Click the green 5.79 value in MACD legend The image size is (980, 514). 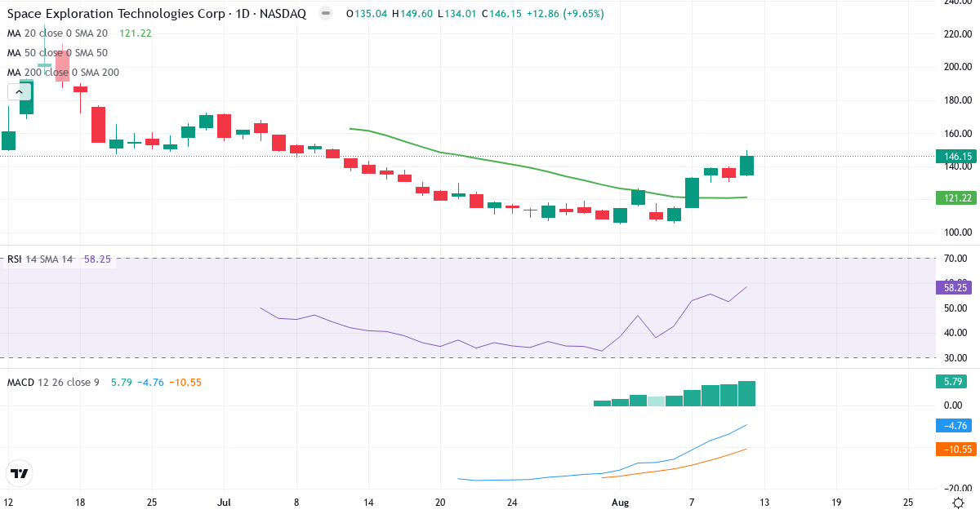pyautogui.click(x=121, y=382)
